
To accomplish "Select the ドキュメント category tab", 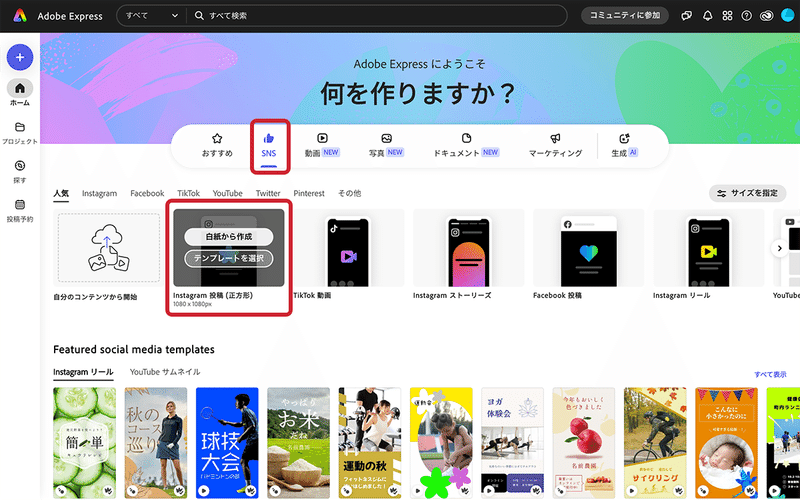I will click(466, 145).
